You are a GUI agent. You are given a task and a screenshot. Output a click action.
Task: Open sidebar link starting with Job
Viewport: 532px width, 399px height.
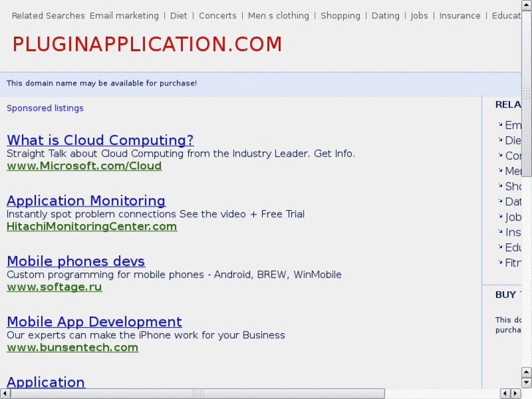(x=513, y=217)
